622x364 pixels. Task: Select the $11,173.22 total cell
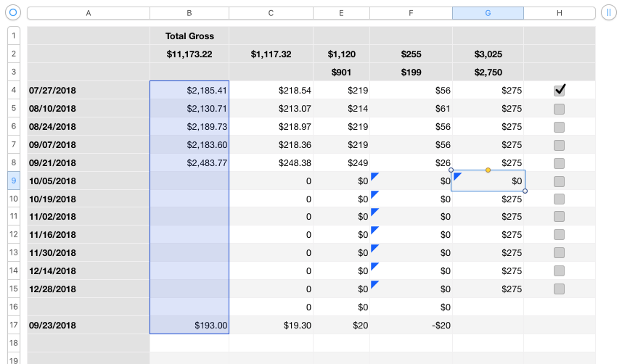click(x=189, y=54)
